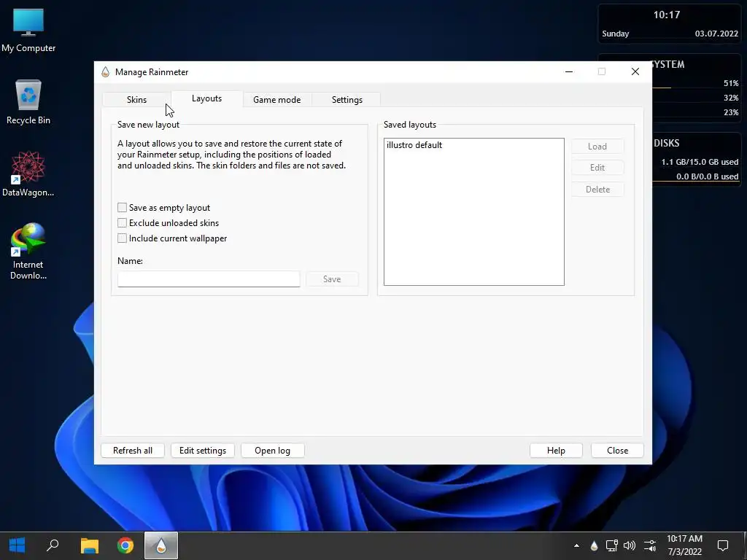The height and width of the screenshot is (560, 747).
Task: Click the Save layout button
Action: click(x=332, y=279)
